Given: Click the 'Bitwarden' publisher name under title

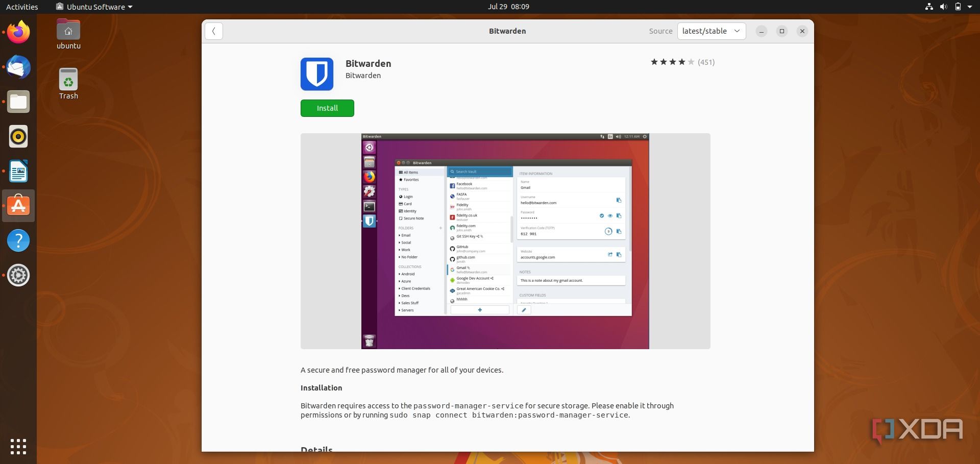Looking at the screenshot, I should (x=363, y=76).
